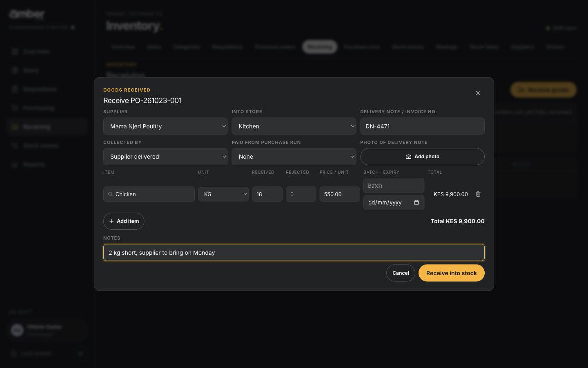Delete the Chicken line with trash icon
This screenshot has height=368, width=588.
click(478, 194)
